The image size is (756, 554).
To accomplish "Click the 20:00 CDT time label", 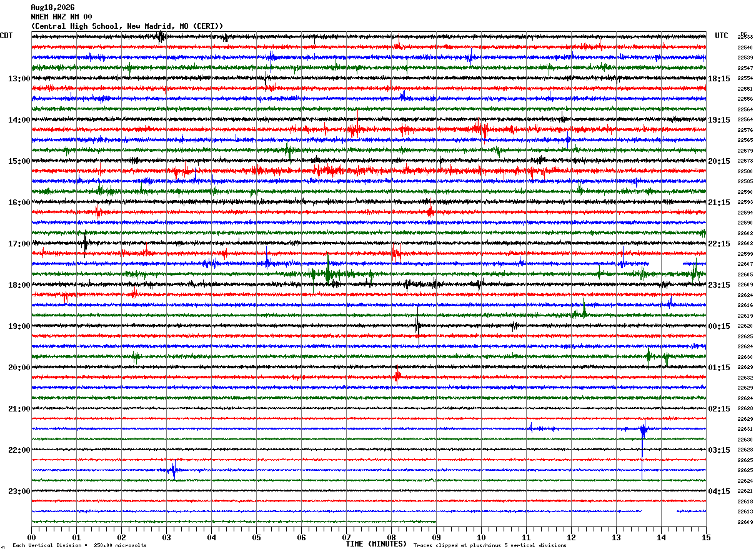I will click(19, 368).
